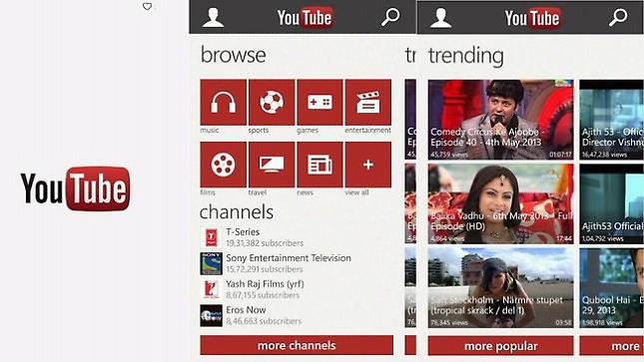Tap search magnifier on browse screen
The image size is (644, 362).
pos(390,17)
